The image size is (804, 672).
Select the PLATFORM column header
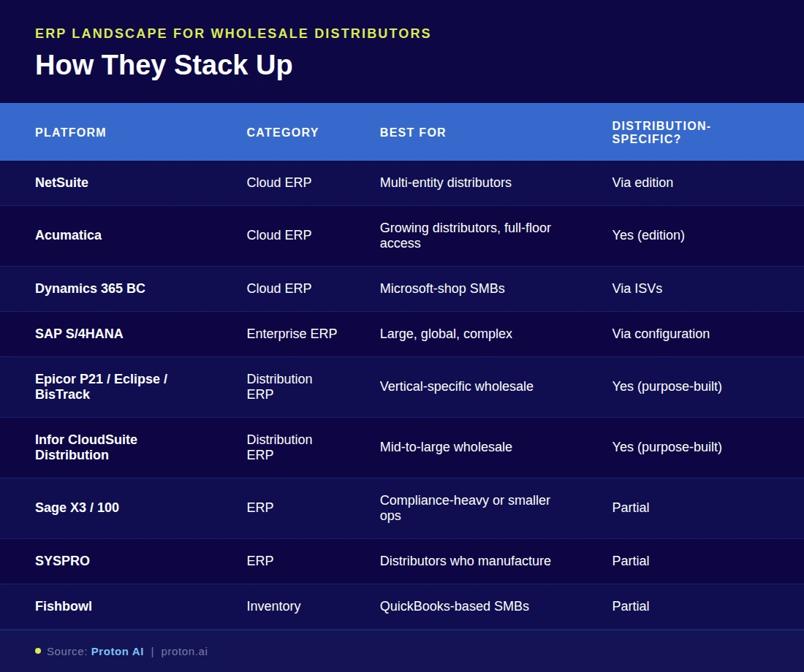[x=71, y=132]
